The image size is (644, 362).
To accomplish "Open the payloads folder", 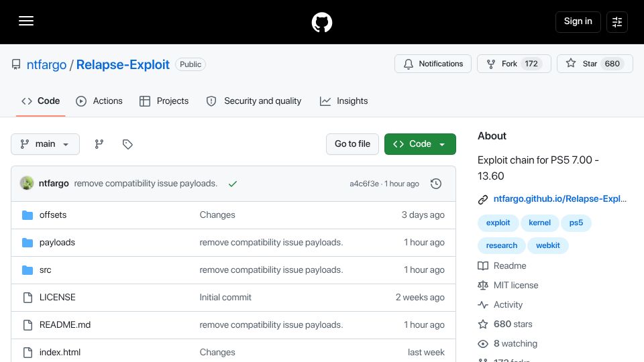I will click(57, 242).
